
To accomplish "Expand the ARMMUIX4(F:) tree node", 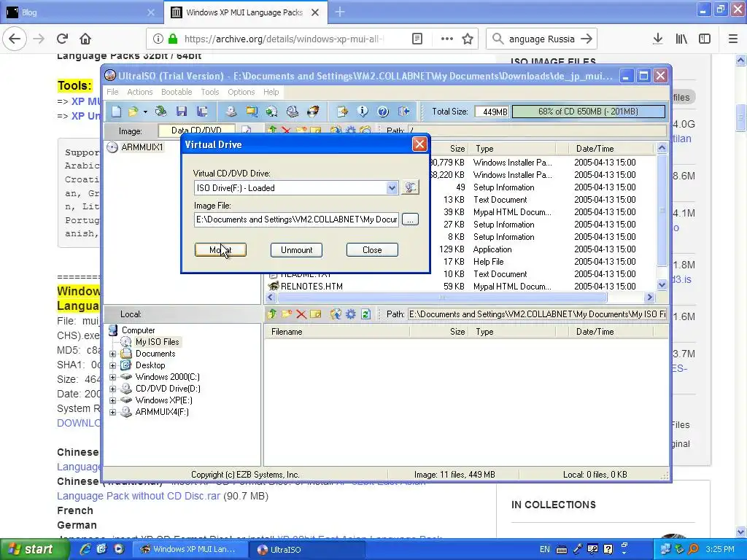I will pyautogui.click(x=113, y=413).
